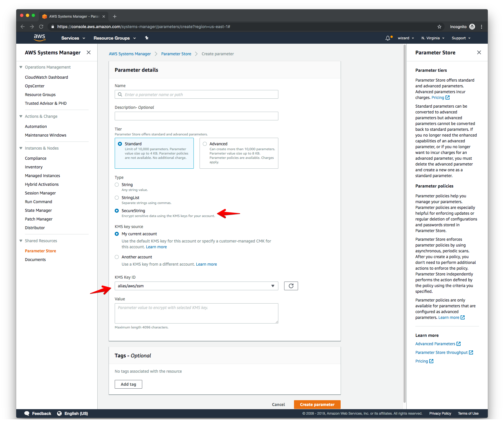Click the AWS logo home icon
This screenshot has width=504, height=441.
pos(39,38)
